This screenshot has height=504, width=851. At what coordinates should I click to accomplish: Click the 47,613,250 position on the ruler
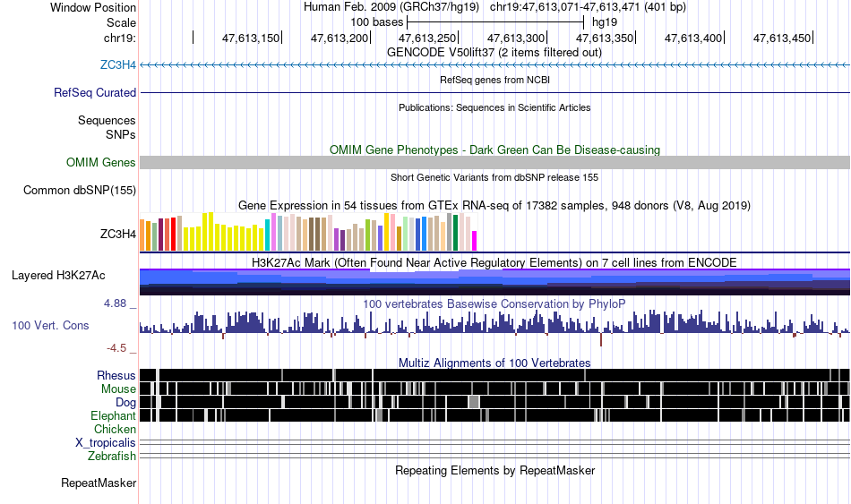427,38
